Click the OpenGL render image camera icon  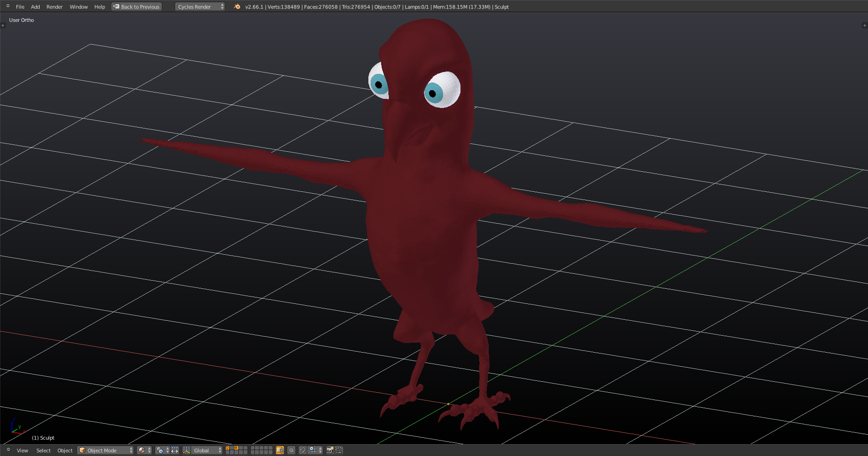click(x=330, y=450)
